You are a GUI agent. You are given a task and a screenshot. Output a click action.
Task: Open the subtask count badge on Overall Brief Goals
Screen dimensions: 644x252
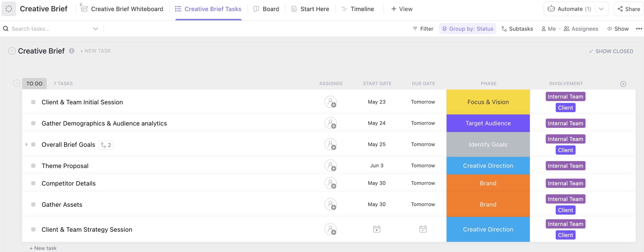106,145
